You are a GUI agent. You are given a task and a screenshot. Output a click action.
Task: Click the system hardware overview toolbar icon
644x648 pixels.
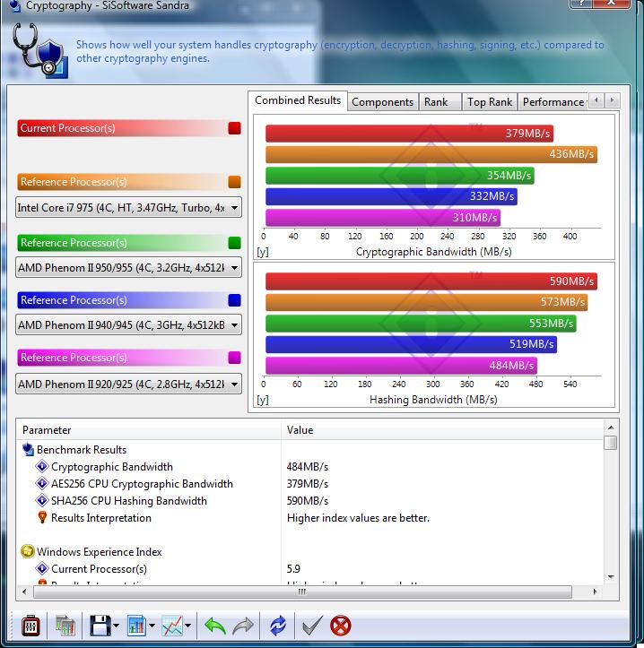pyautogui.click(x=65, y=626)
